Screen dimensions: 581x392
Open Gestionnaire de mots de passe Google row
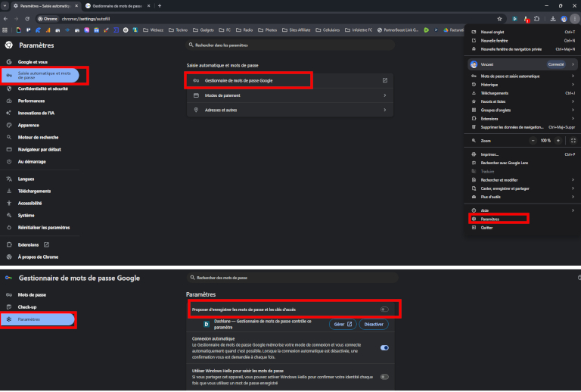pyautogui.click(x=290, y=80)
